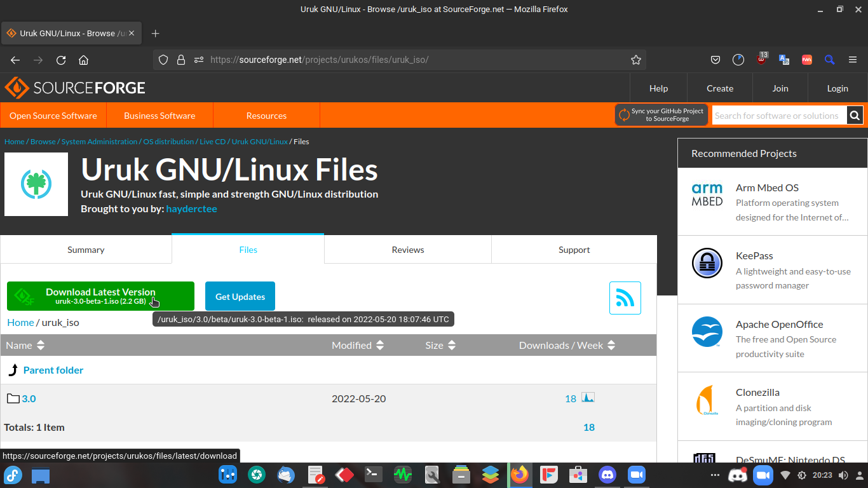The image size is (868, 488).
Task: Click the Apache OpenOffice logo
Action: pos(707,332)
